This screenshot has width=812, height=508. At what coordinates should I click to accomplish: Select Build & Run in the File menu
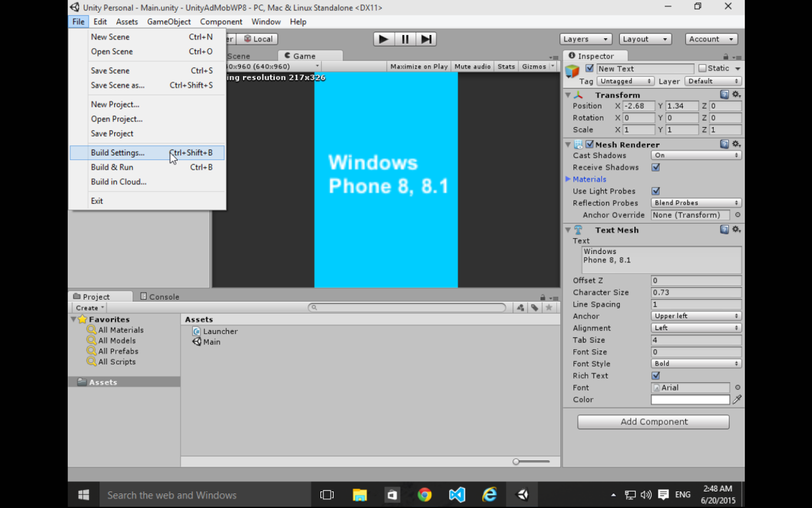click(147, 167)
